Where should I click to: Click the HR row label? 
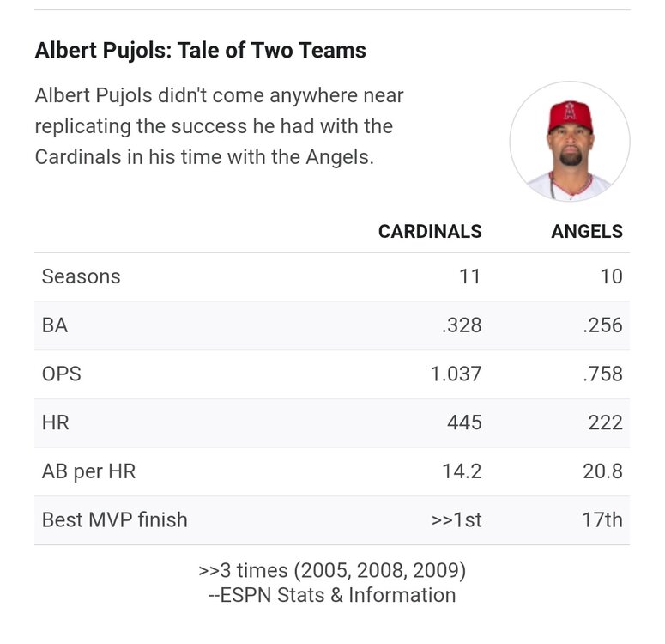56,423
